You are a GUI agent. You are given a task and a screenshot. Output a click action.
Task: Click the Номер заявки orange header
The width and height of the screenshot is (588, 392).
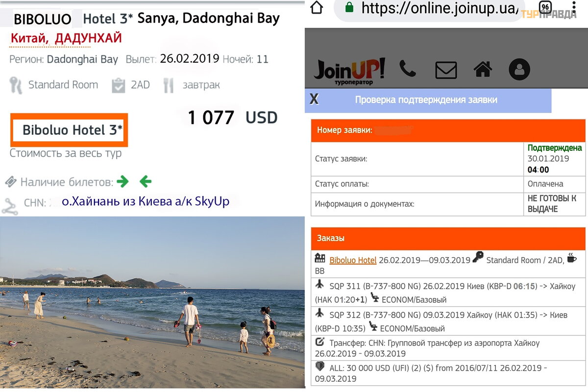(x=448, y=130)
